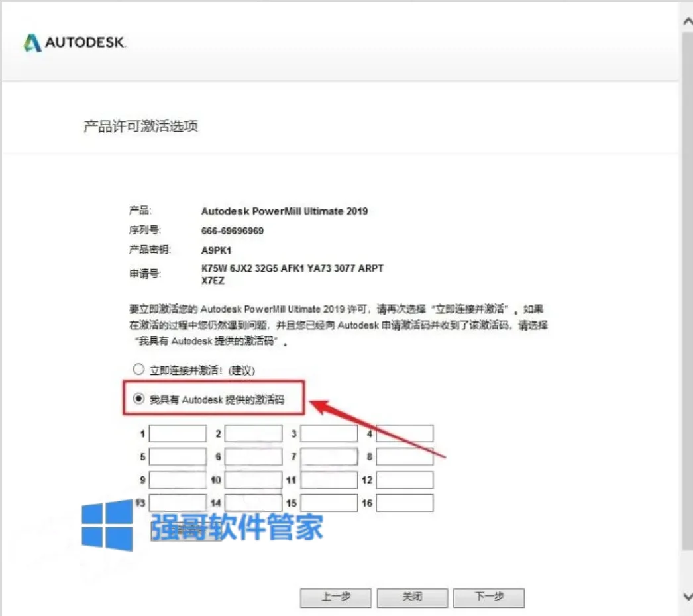
Task: Click the product key A9PK1
Action: point(216,250)
